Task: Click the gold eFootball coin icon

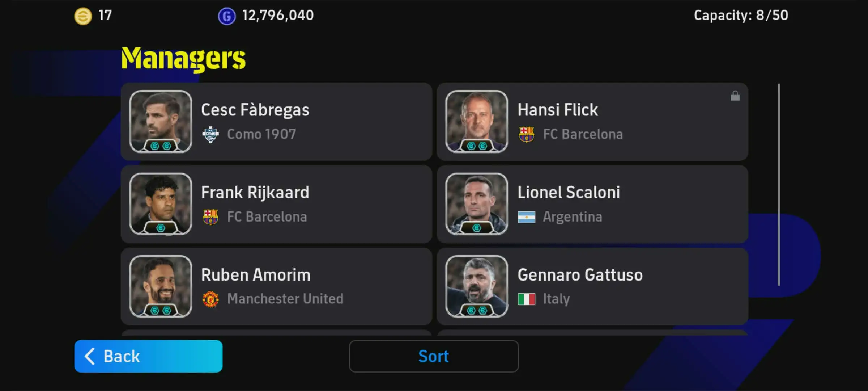Action: pos(83,16)
